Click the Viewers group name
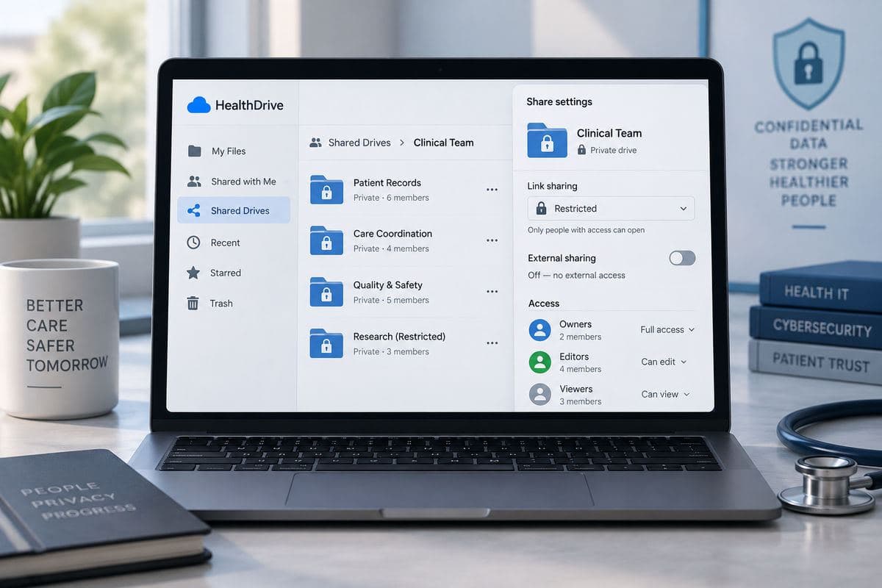This screenshot has width=882, height=588. (x=576, y=389)
